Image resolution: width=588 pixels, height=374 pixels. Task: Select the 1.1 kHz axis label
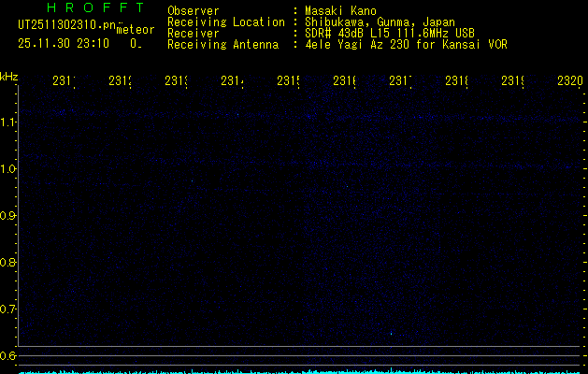(x=7, y=122)
